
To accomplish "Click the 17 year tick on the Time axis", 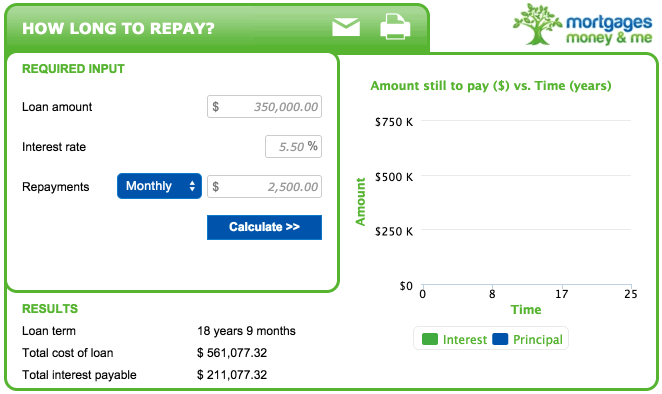I will (562, 294).
